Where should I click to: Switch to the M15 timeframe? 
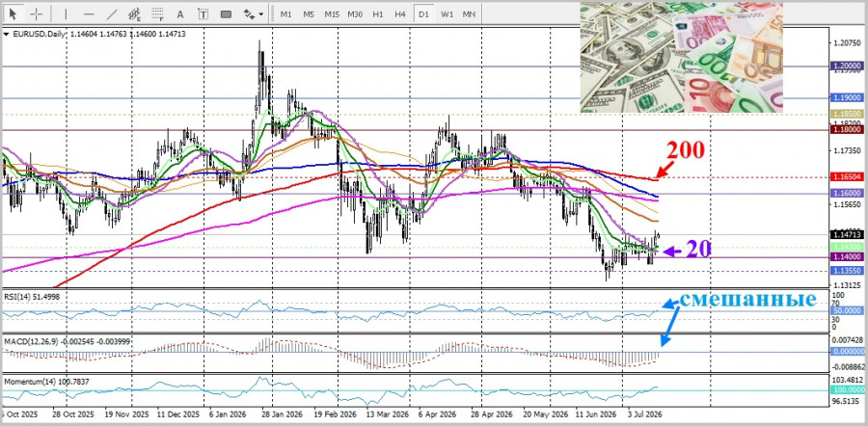[332, 13]
